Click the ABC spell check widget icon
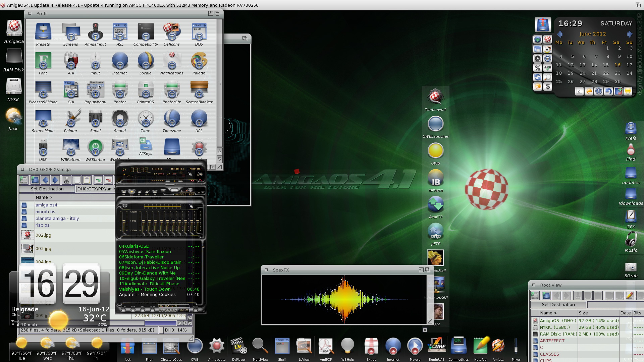This screenshot has width=644, height=362. point(547,68)
